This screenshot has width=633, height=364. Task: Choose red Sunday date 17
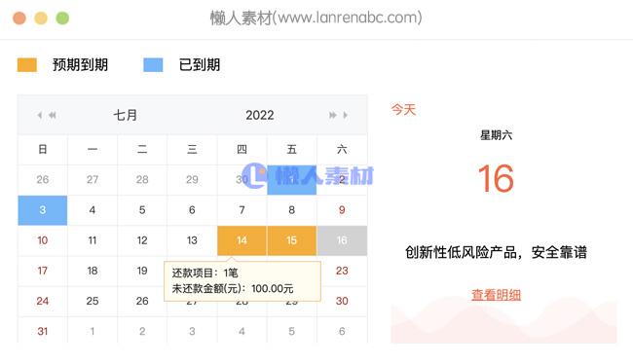click(x=43, y=271)
